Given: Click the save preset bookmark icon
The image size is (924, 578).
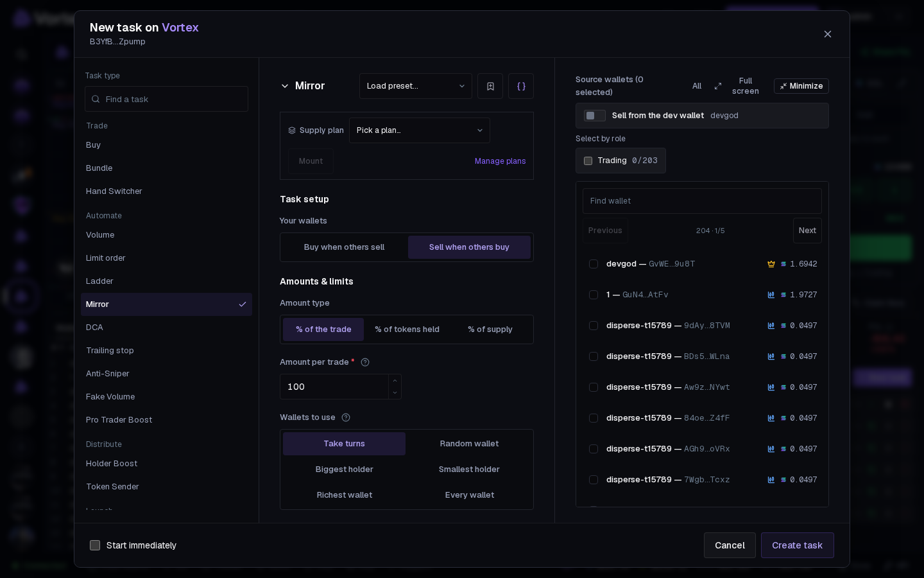Looking at the screenshot, I should [490, 86].
